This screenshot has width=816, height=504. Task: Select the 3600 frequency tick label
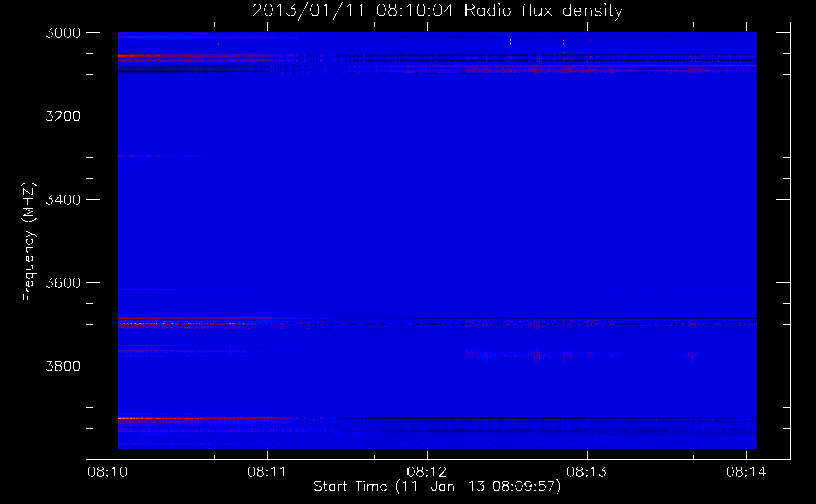[x=63, y=283]
